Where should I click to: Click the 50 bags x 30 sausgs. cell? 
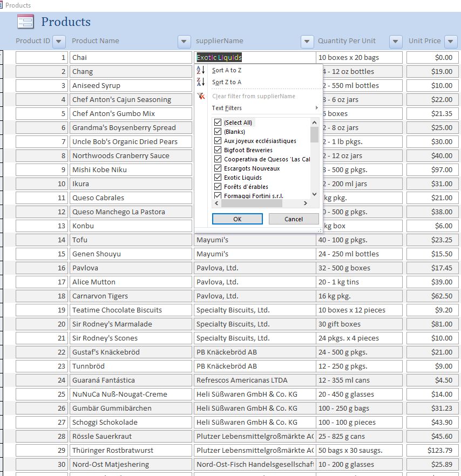359,450
